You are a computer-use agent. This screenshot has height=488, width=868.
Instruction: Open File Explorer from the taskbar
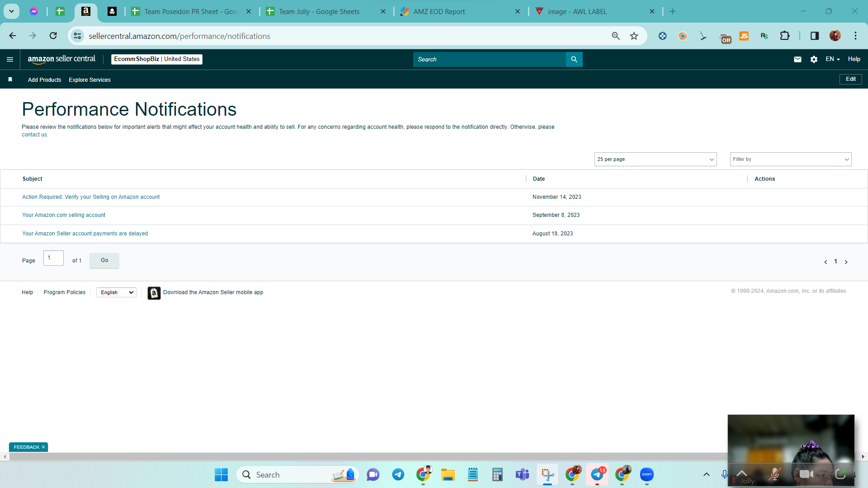click(x=448, y=474)
